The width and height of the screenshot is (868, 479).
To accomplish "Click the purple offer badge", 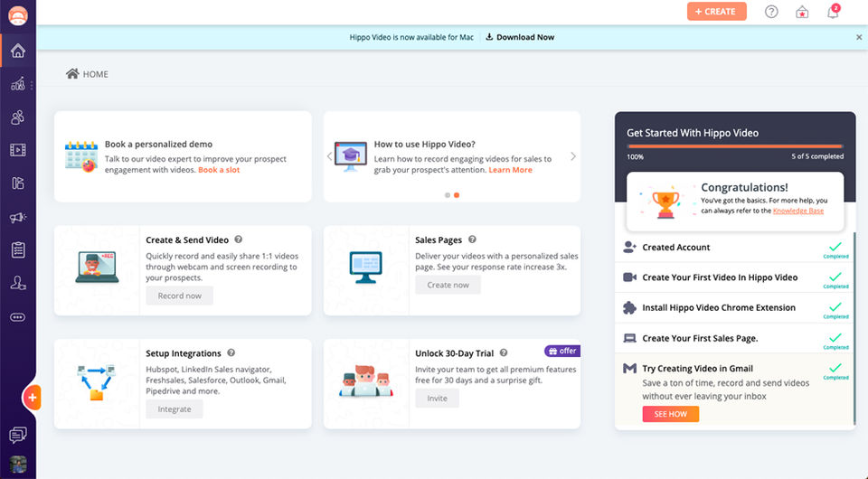I will (x=562, y=352).
